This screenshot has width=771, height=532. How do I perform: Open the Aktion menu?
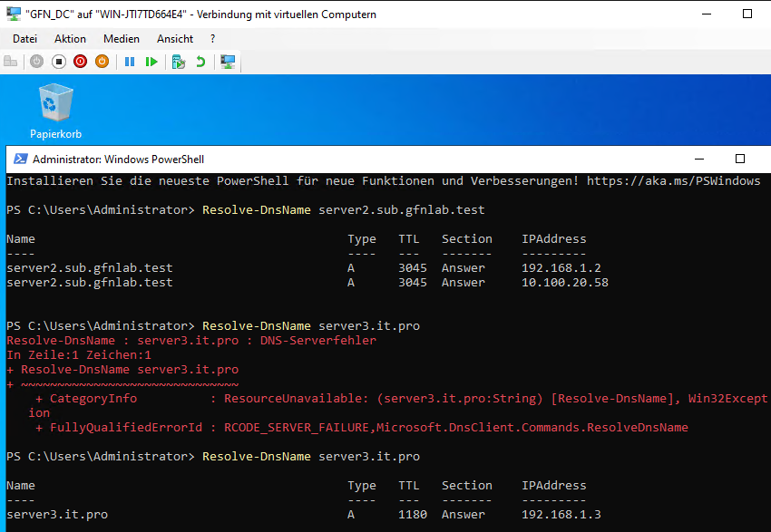pyautogui.click(x=70, y=39)
